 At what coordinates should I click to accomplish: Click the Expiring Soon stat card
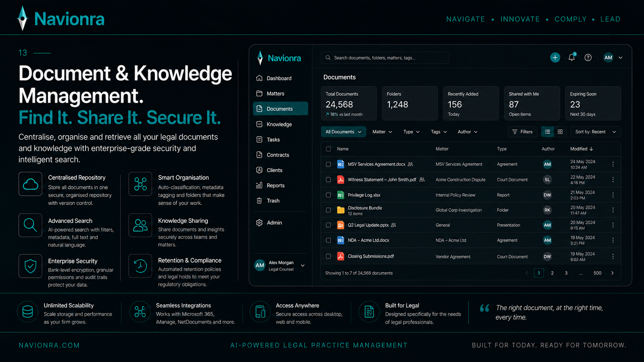593,103
